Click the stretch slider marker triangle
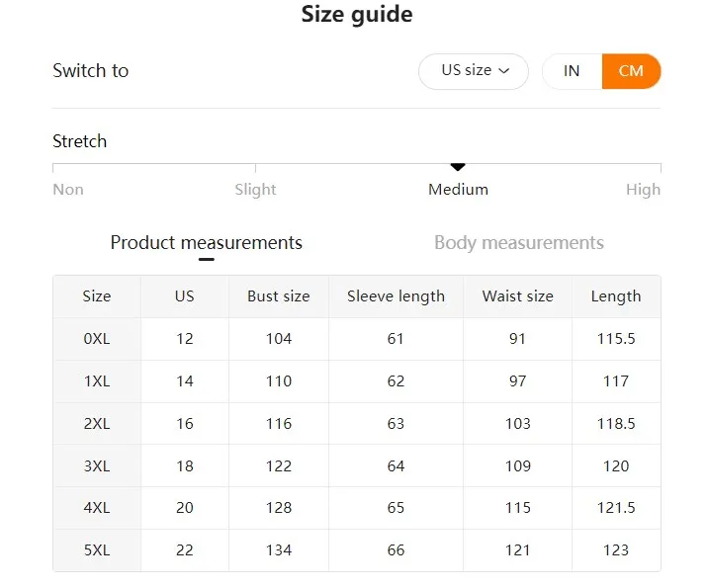 [x=458, y=167]
